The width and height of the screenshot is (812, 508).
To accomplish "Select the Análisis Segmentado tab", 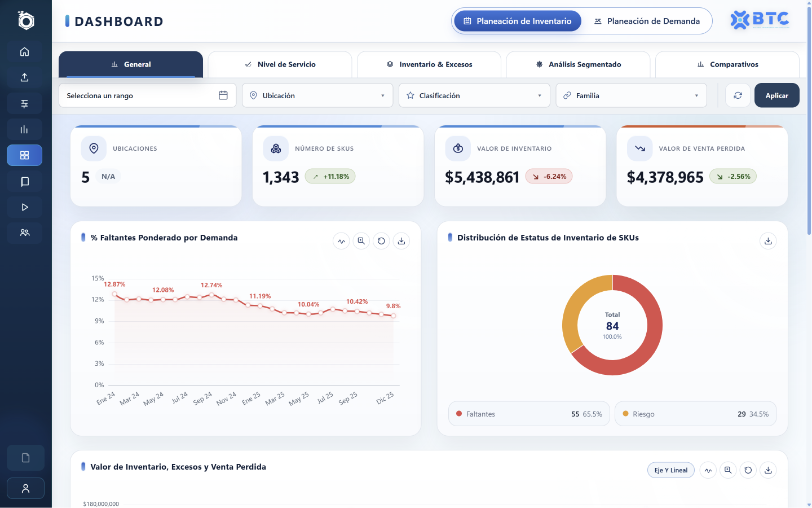I will (x=578, y=64).
